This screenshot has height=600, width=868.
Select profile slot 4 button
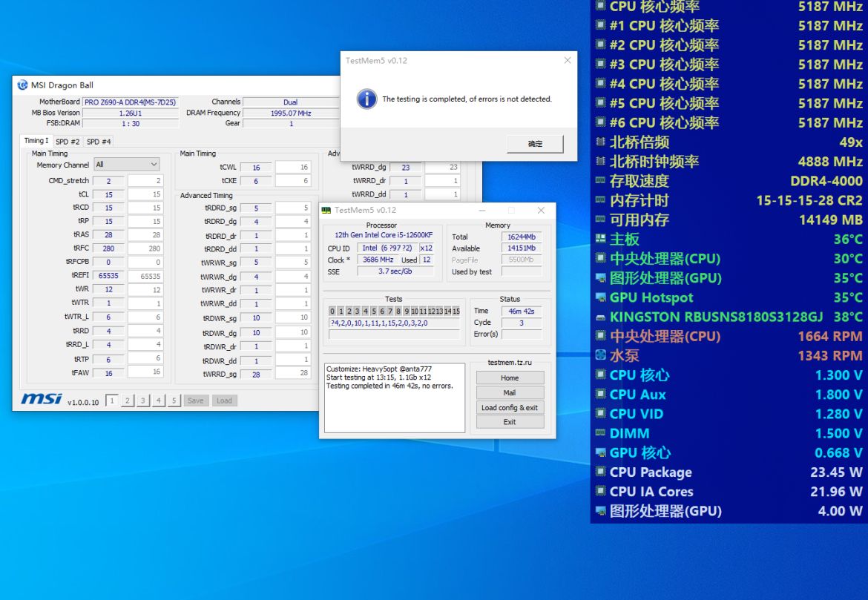pyautogui.click(x=158, y=400)
